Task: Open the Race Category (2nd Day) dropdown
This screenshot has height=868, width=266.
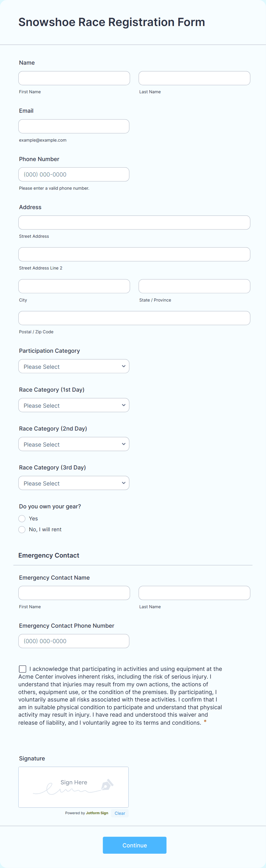Action: pos(74,444)
